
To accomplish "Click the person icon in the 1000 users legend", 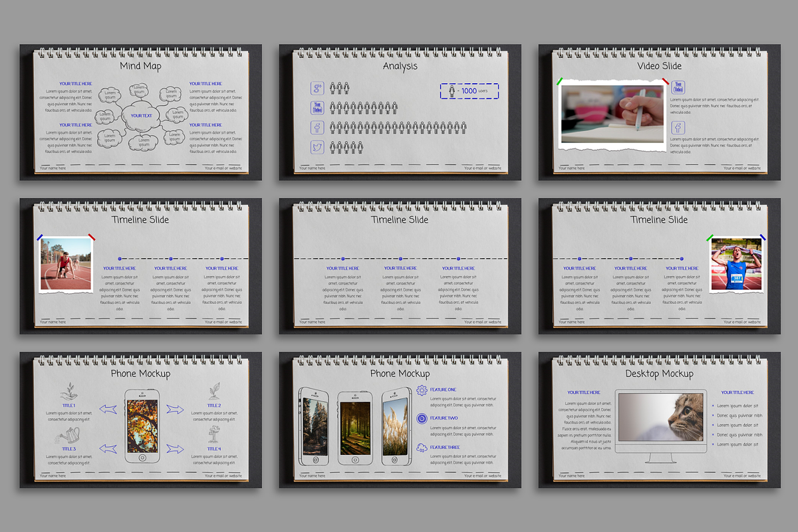I will 452,91.
